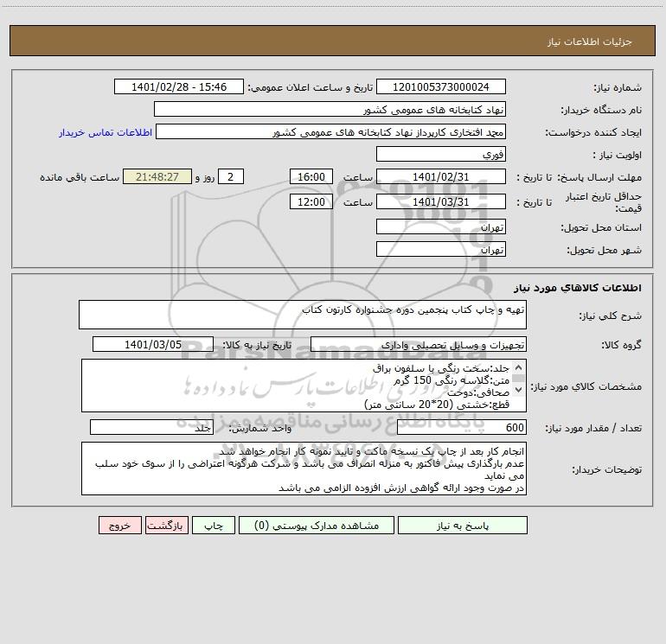
Task: Click response deadline date 1401/02/31
Action: tap(441, 176)
